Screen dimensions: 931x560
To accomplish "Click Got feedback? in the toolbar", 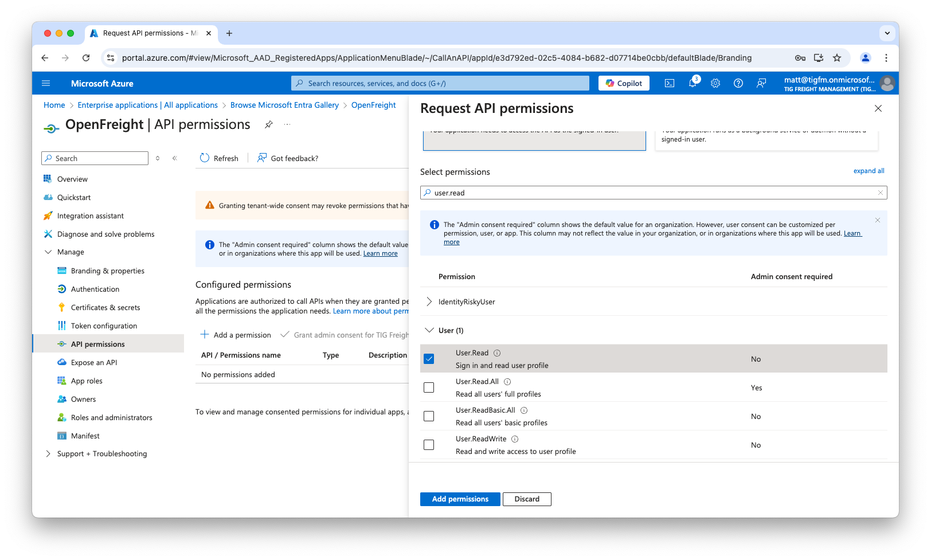I will (x=288, y=158).
